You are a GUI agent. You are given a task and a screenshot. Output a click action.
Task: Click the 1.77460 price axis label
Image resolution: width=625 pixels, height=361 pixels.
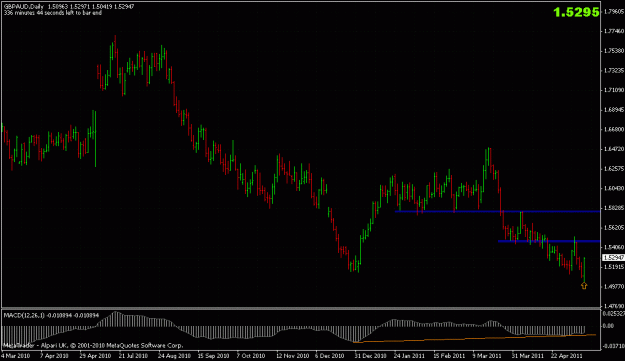click(613, 31)
